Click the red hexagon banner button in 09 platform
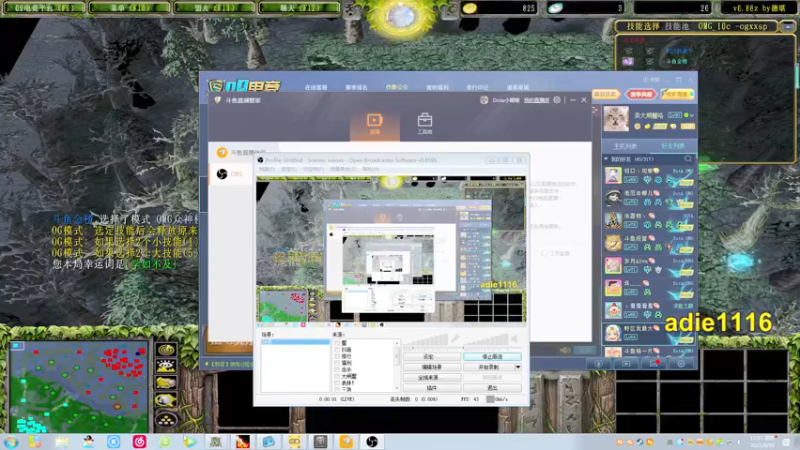 pyautogui.click(x=641, y=94)
